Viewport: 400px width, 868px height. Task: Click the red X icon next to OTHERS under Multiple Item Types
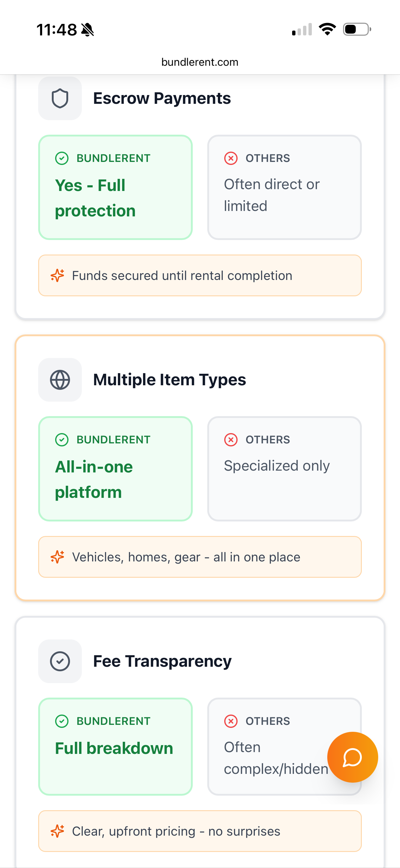click(x=231, y=439)
